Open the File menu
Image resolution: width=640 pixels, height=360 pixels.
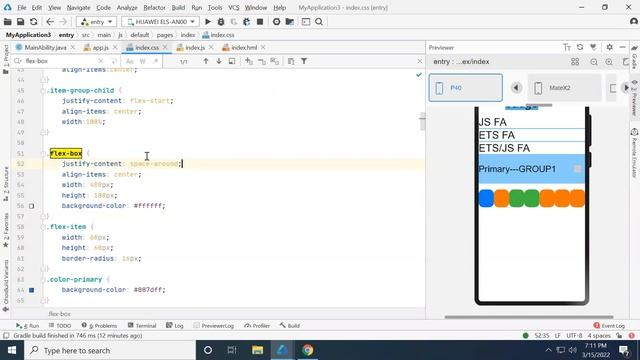(22, 8)
